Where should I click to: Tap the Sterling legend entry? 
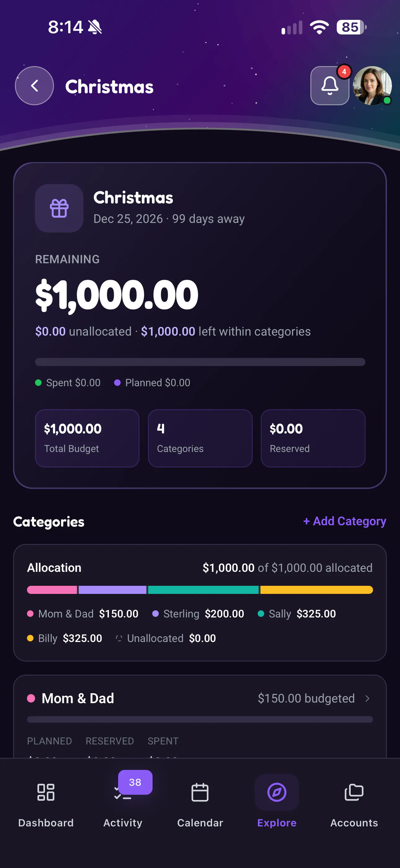pyautogui.click(x=198, y=614)
